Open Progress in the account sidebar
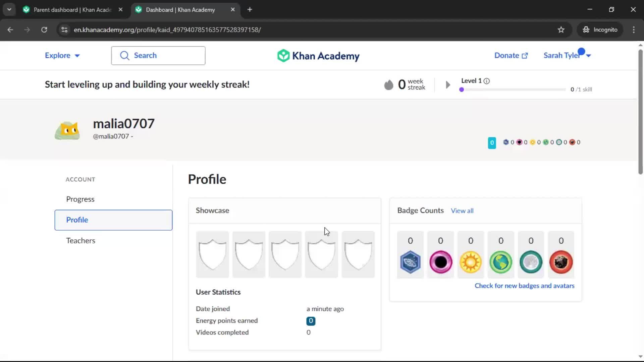The width and height of the screenshot is (644, 362). pyautogui.click(x=80, y=199)
